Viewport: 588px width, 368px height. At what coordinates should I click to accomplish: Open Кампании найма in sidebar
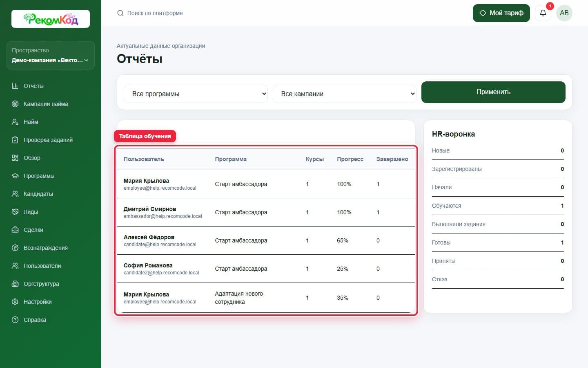[51, 104]
